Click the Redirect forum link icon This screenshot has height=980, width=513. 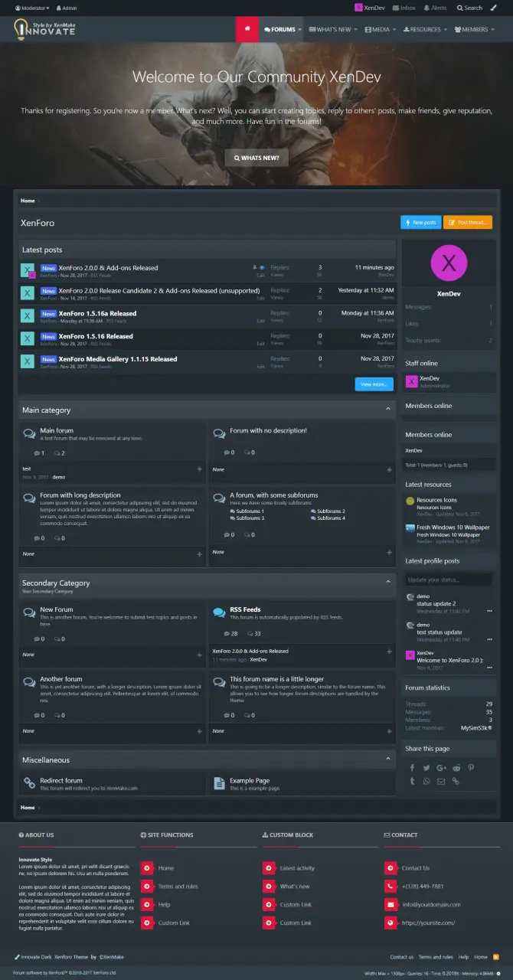[x=29, y=784]
